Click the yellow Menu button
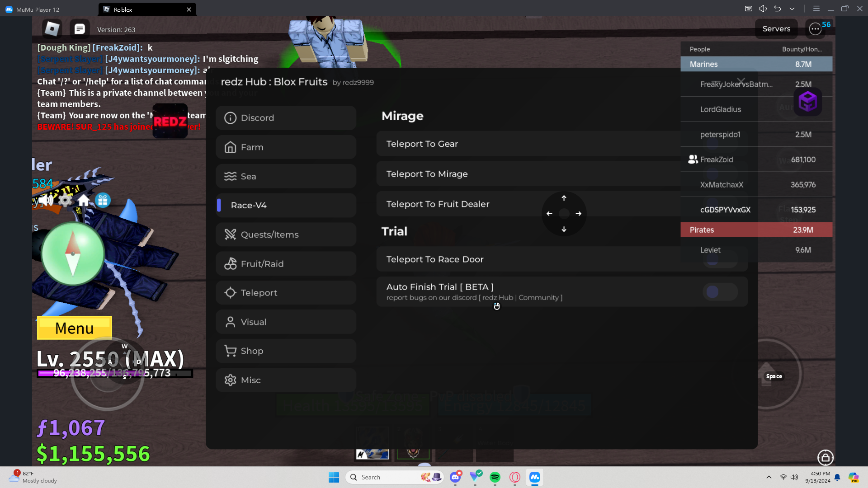Image resolution: width=868 pixels, height=488 pixels. click(x=75, y=328)
